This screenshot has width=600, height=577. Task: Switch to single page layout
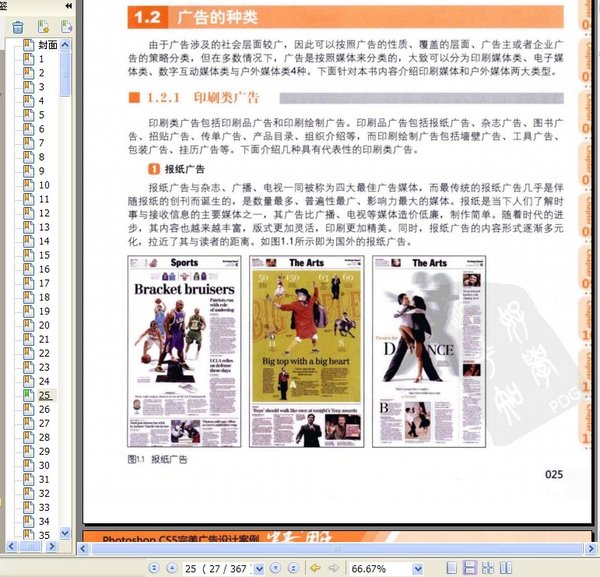tap(452, 568)
